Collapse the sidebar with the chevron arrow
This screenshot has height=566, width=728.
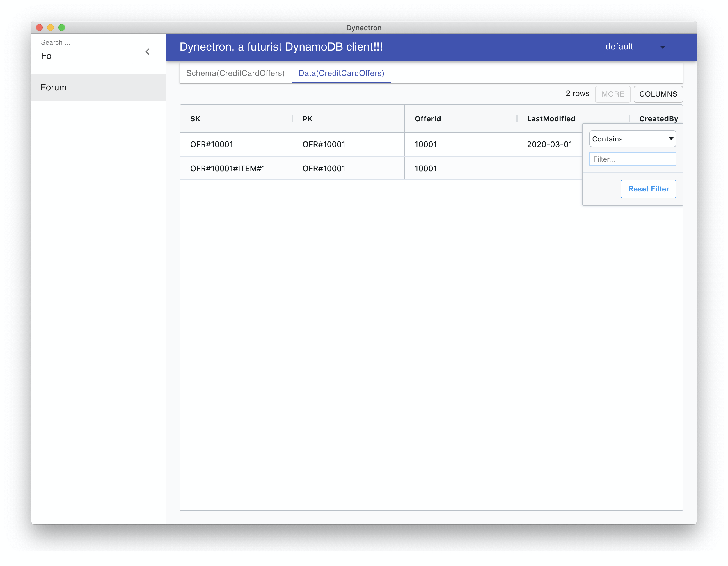click(x=148, y=52)
